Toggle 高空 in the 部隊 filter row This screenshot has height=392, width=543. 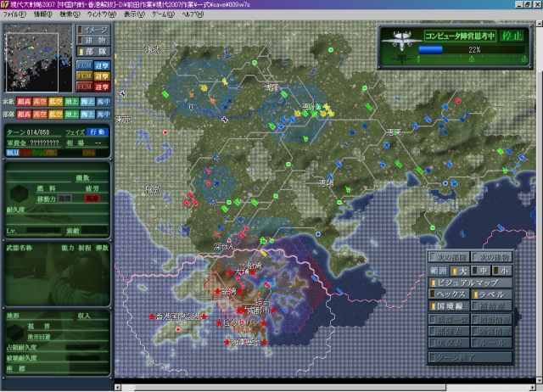coord(40,115)
